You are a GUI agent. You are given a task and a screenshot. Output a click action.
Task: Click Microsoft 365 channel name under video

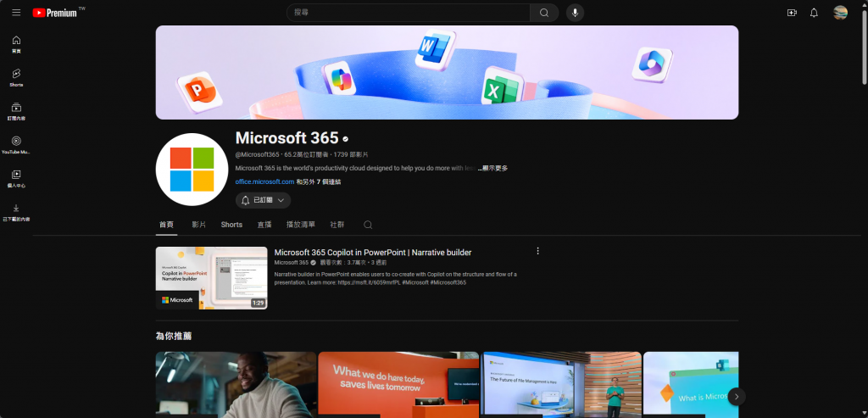292,263
